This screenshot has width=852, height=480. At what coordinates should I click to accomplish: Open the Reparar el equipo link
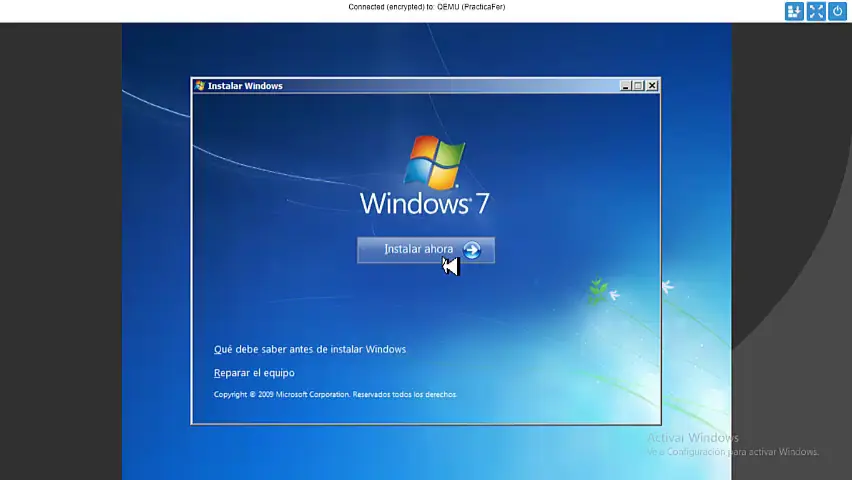coord(254,373)
